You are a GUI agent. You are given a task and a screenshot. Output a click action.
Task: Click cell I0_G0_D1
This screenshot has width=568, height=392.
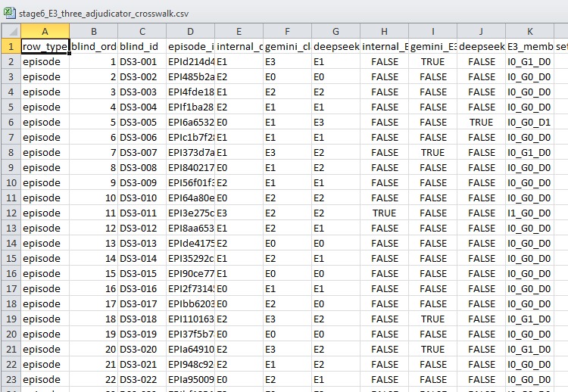pyautogui.click(x=530, y=122)
